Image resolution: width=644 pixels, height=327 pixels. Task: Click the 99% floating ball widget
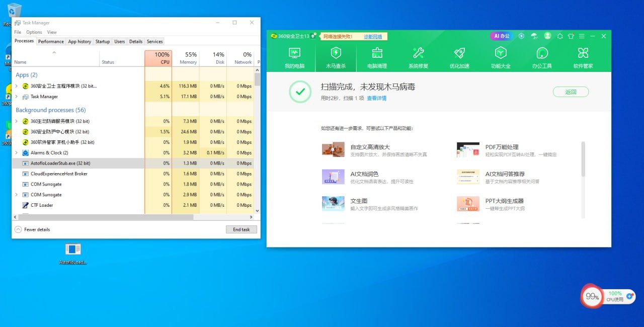coord(592,297)
